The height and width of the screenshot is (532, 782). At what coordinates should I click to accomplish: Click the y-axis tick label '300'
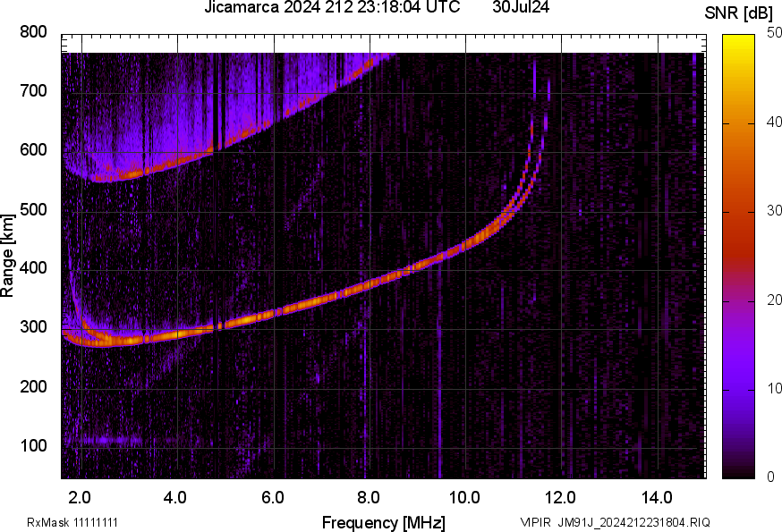(x=33, y=327)
